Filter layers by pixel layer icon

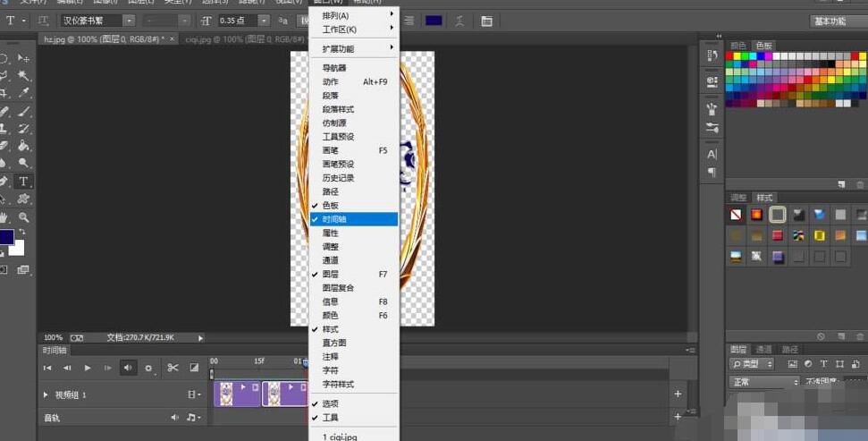[793, 364]
